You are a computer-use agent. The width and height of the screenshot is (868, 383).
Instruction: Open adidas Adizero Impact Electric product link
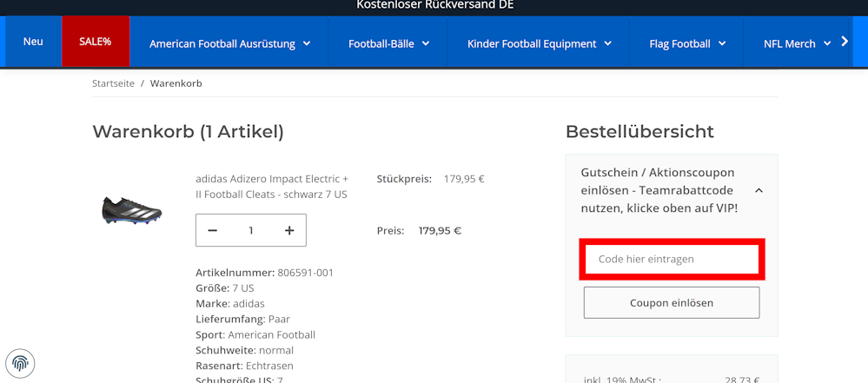(272, 187)
